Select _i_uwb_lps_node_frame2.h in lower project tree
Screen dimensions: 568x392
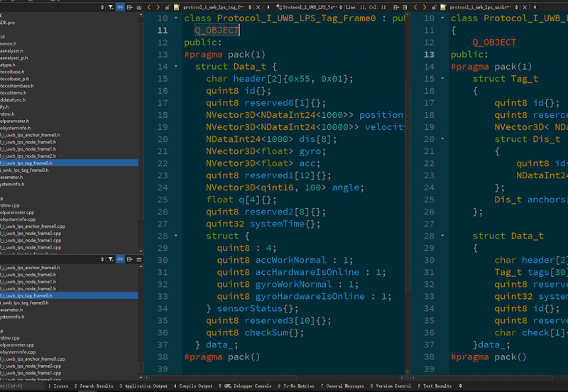coord(28,289)
